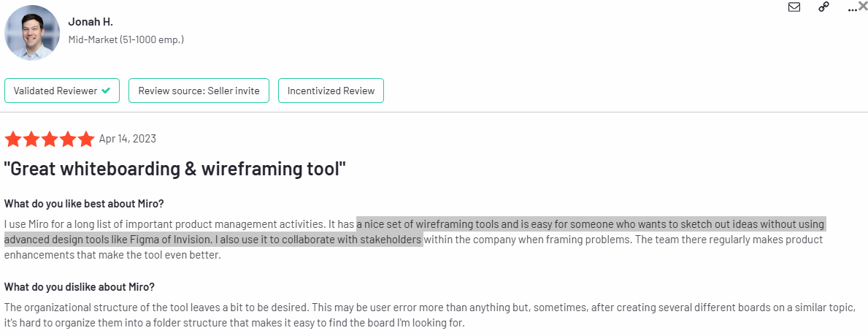Open the Jonah H. reviewer name
Image resolution: width=868 pixels, height=336 pixels.
point(89,22)
